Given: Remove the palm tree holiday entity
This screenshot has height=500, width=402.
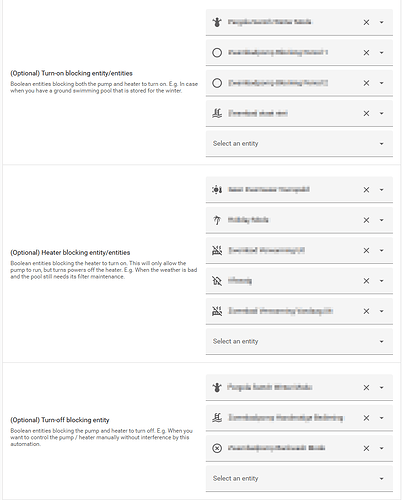Looking at the screenshot, I should point(366,220).
